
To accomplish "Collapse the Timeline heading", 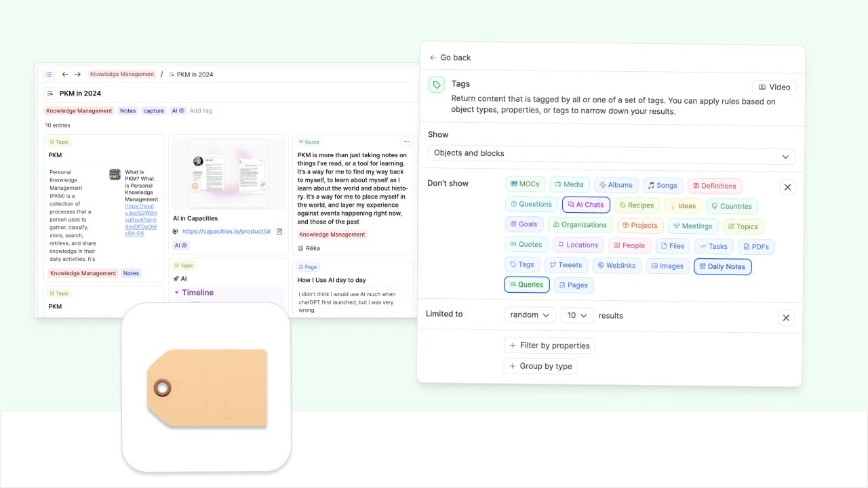I will 177,293.
